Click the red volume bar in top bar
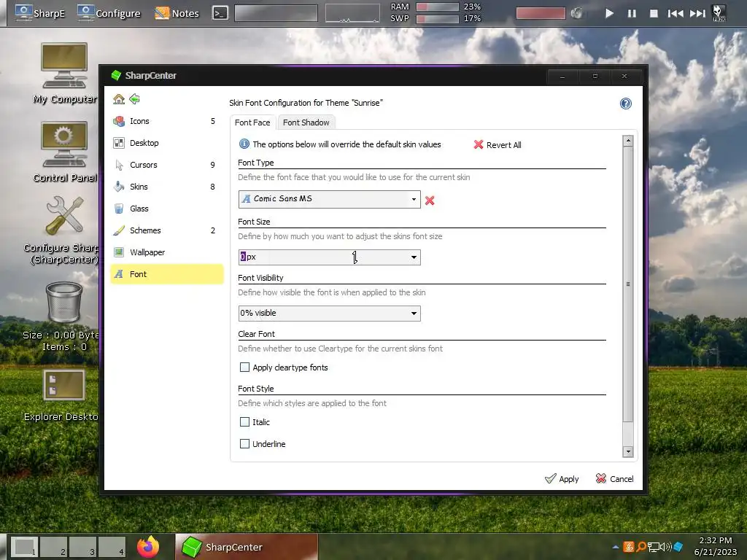747x560 pixels. [x=541, y=13]
